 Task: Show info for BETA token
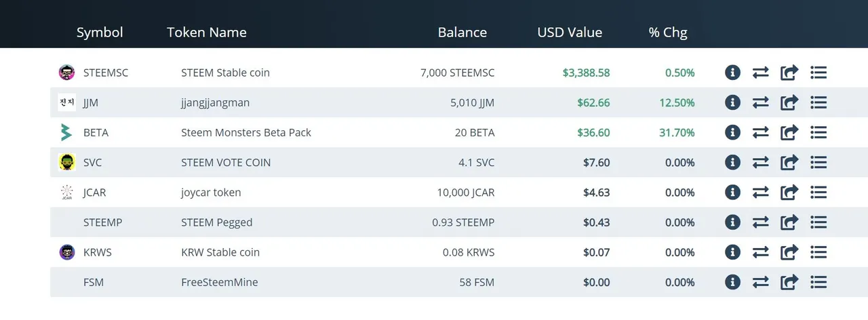[732, 132]
